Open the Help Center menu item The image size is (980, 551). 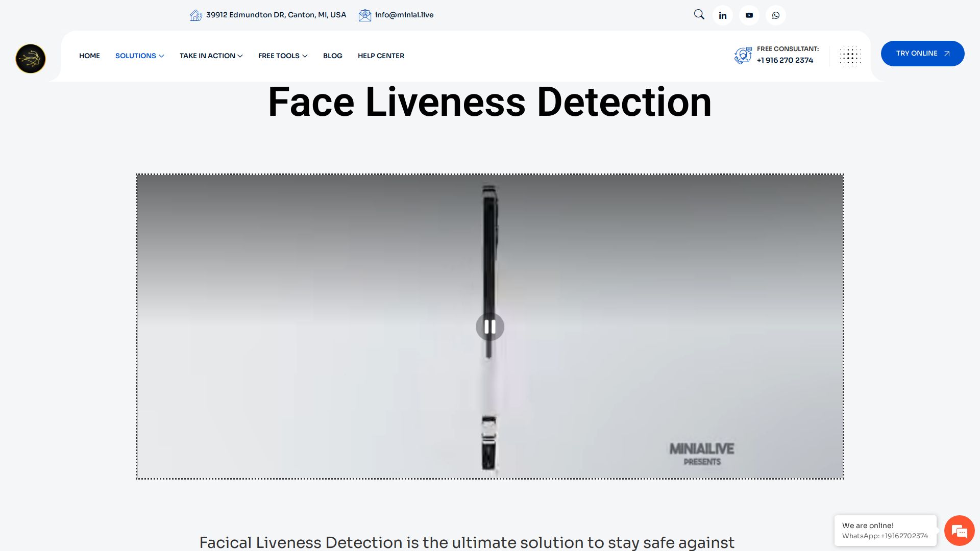381,56
